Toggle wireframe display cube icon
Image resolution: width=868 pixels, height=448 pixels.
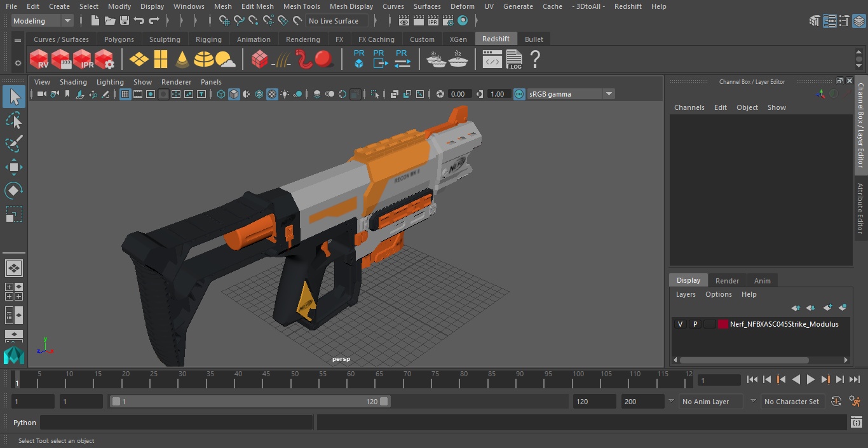221,94
